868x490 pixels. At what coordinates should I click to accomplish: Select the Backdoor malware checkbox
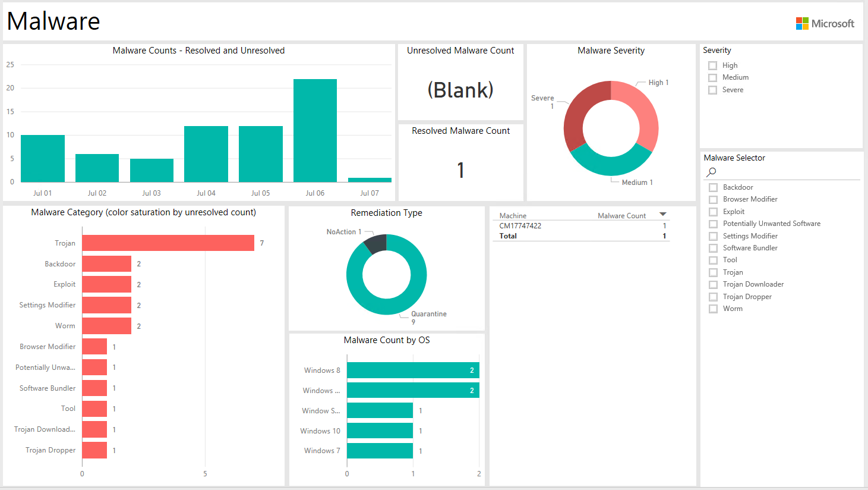(714, 188)
